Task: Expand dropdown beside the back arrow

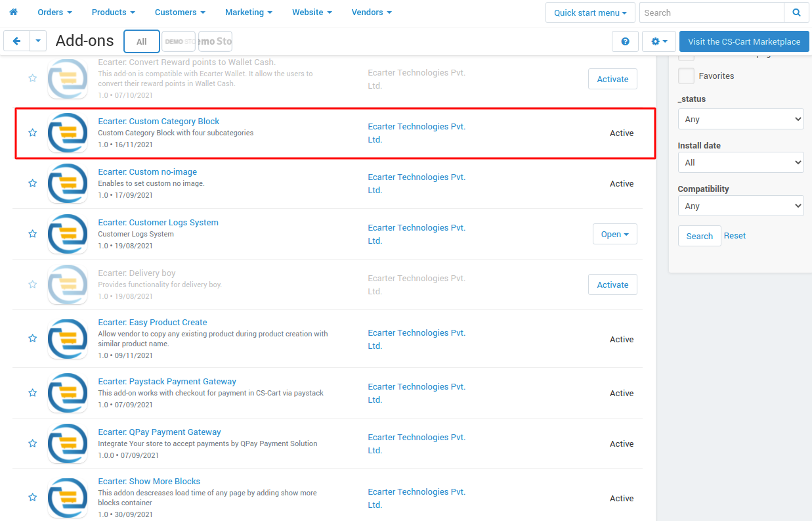Action: (x=38, y=41)
